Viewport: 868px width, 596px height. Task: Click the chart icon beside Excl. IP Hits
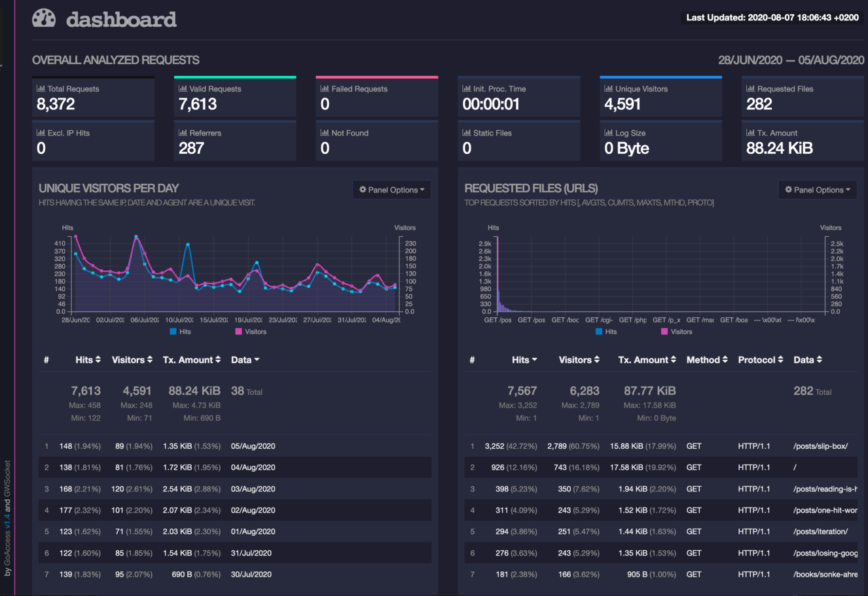(41, 132)
